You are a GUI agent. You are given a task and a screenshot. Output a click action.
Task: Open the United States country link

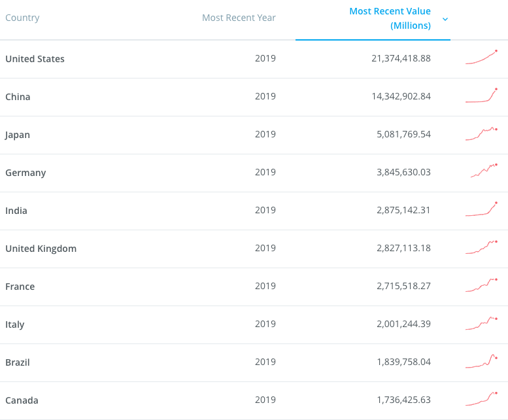(x=35, y=59)
